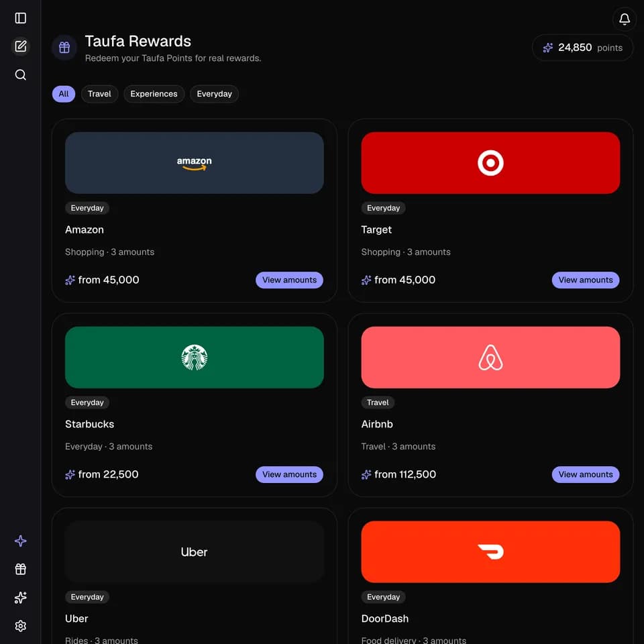Image resolution: width=644 pixels, height=644 pixels.
Task: Click the Target logo banner
Action: point(490,163)
